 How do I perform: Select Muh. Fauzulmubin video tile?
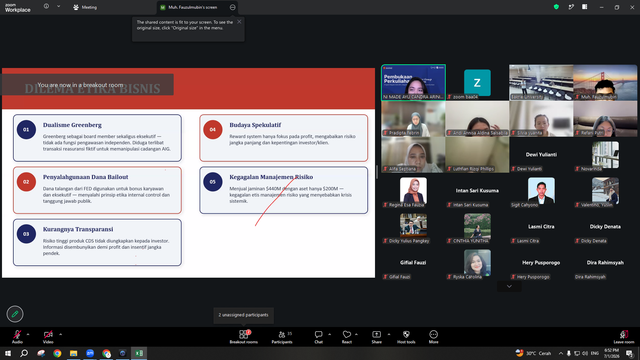[605, 82]
